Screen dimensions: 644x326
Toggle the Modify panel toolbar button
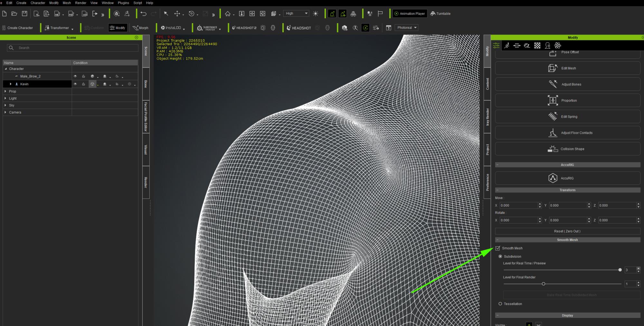tap(118, 28)
